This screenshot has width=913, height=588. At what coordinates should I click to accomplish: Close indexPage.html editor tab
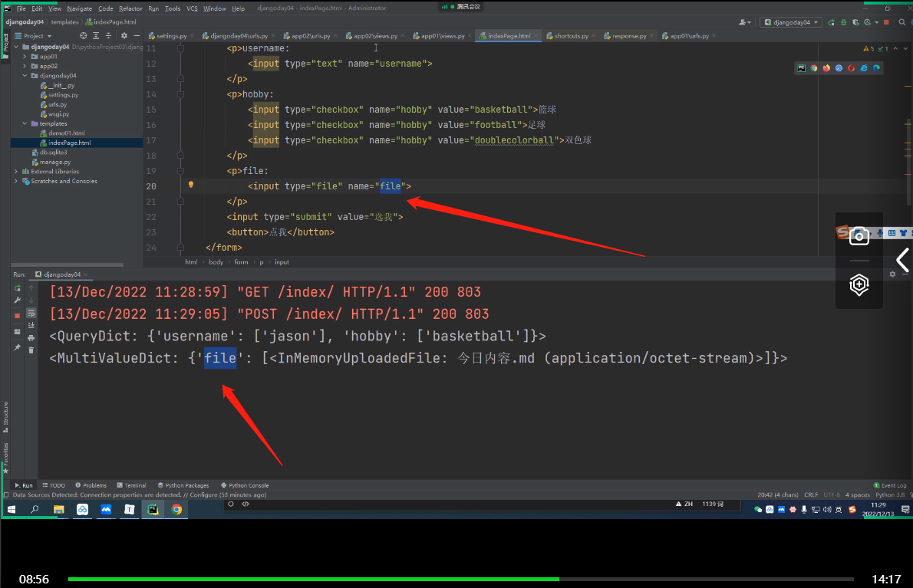[x=536, y=35]
